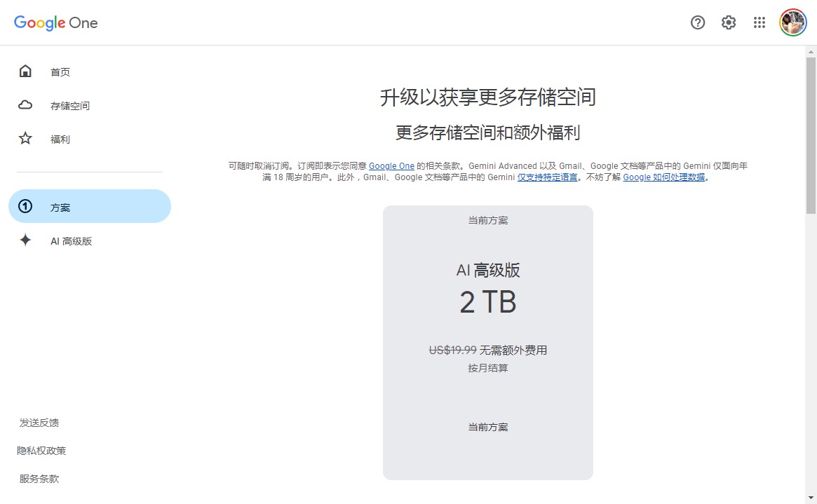Open the Google One terms link

coord(391,166)
